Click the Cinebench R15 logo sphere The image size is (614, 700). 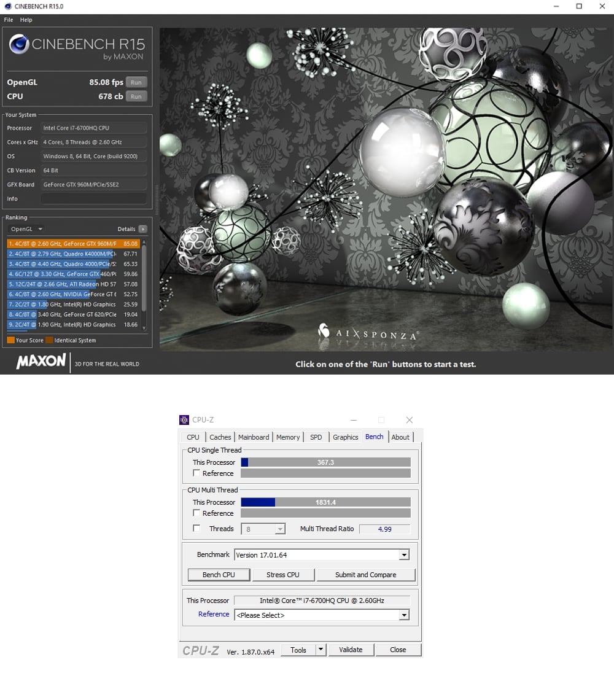click(x=19, y=44)
